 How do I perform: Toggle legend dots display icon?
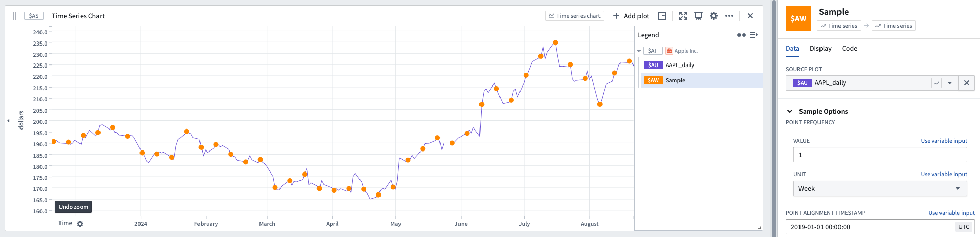tap(741, 35)
